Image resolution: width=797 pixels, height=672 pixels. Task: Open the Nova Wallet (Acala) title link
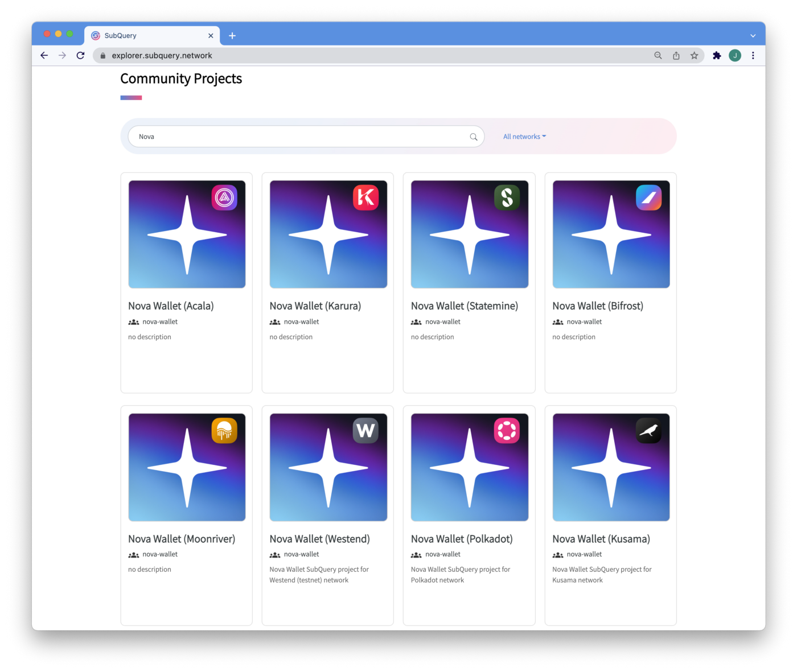click(x=171, y=306)
